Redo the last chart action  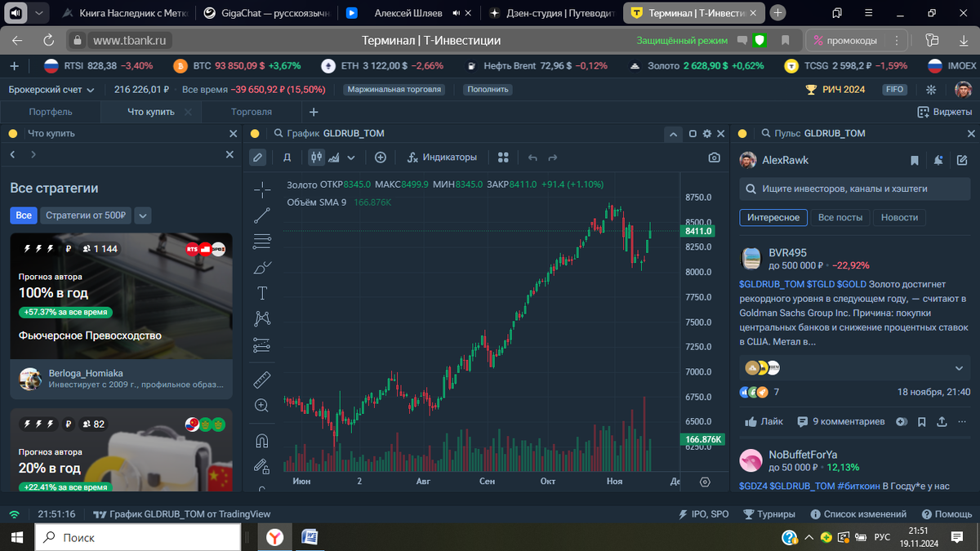(x=553, y=158)
